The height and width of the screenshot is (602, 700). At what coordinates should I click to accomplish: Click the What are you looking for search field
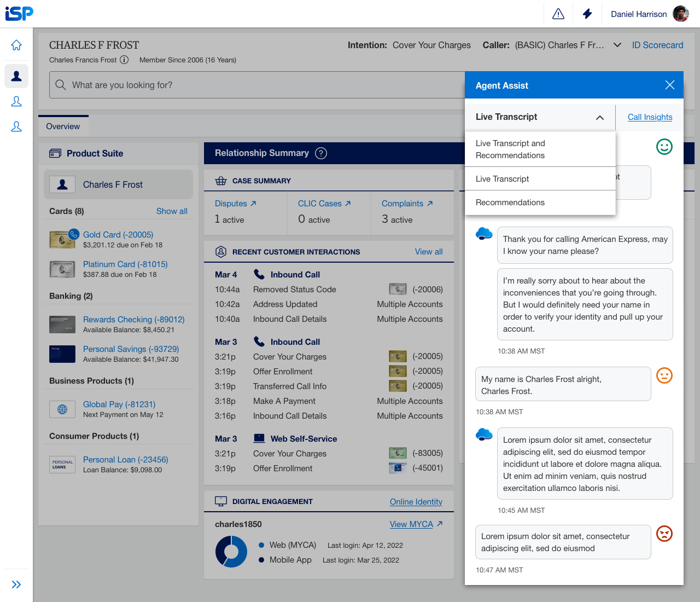(257, 85)
